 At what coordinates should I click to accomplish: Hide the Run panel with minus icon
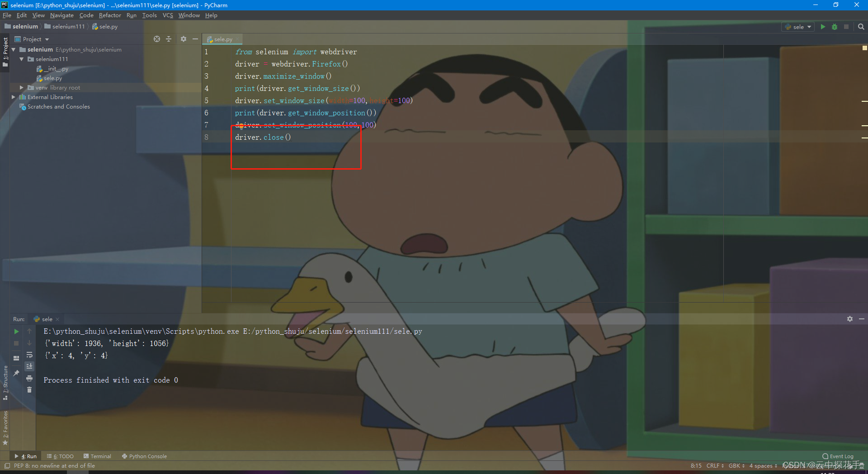pos(862,319)
